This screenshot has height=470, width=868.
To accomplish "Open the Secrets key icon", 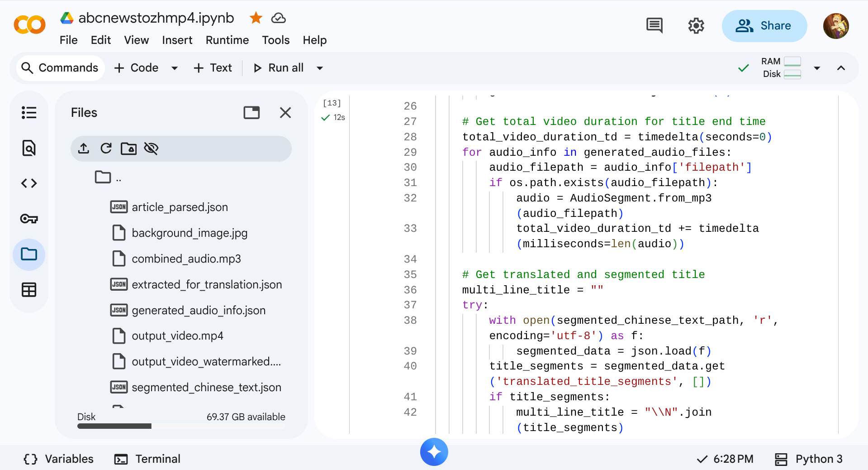I will coord(29,219).
